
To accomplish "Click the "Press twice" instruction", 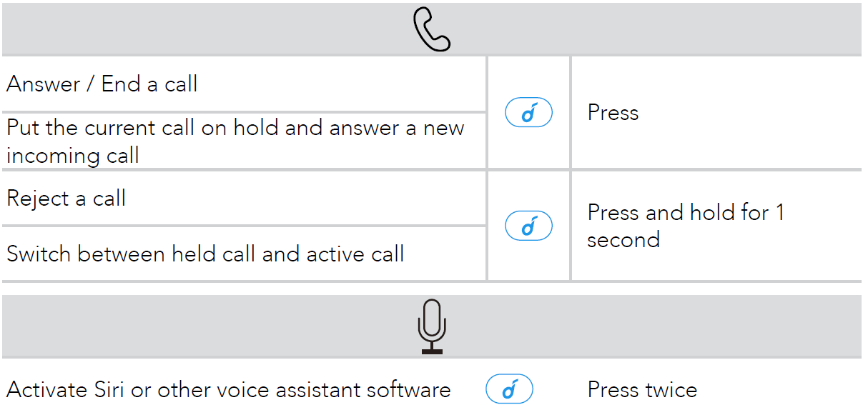I will click(x=642, y=390).
